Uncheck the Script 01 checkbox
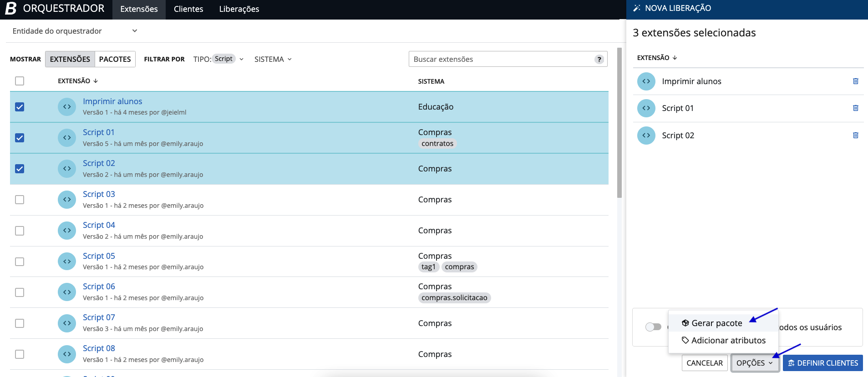The height and width of the screenshot is (377, 868). 20,138
